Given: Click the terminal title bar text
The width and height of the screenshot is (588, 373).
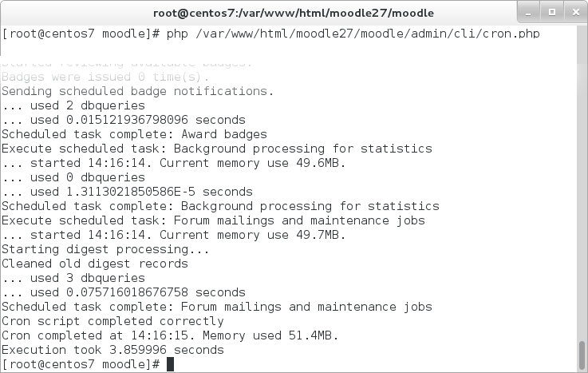Looking at the screenshot, I should pos(294,13).
